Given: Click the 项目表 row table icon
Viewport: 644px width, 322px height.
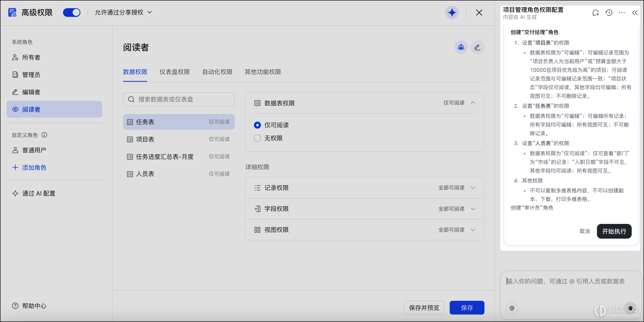Looking at the screenshot, I should tap(130, 139).
